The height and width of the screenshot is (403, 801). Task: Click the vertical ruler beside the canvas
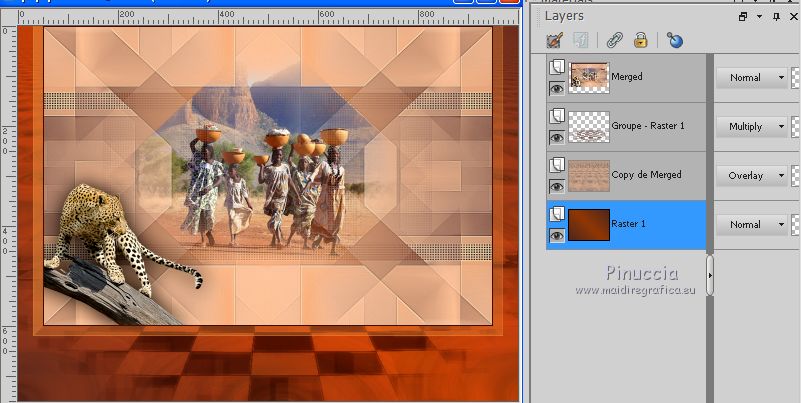coord(9,214)
